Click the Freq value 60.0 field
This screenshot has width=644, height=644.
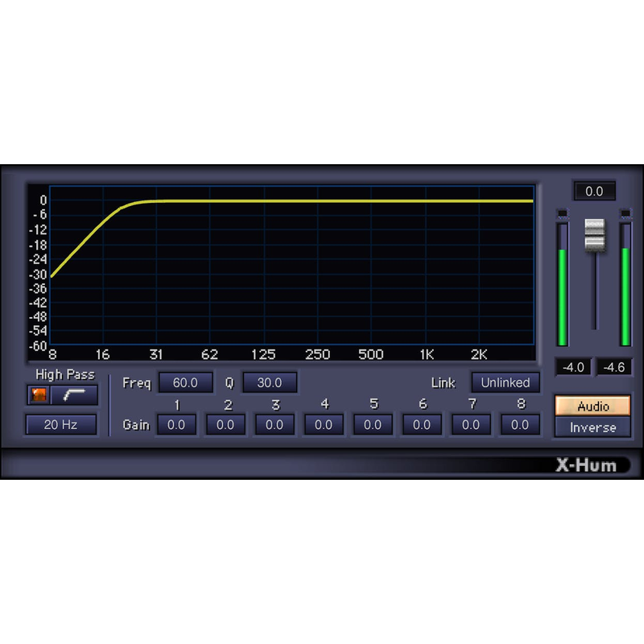[x=185, y=383]
